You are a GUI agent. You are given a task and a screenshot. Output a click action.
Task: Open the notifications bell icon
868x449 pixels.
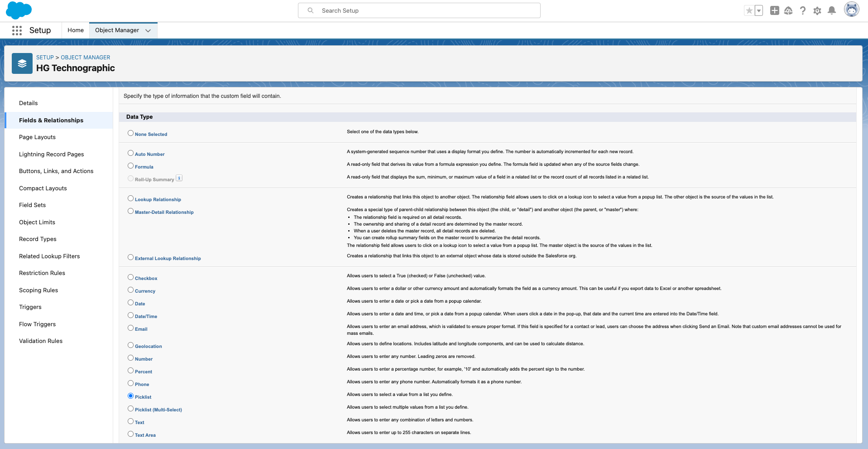click(x=832, y=10)
